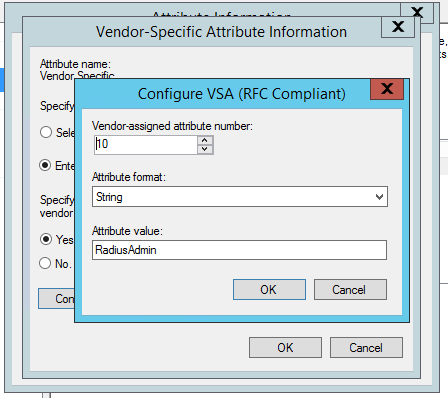Image resolution: width=448 pixels, height=398 pixels.
Task: Click the Attribute value text field
Action: tap(239, 250)
